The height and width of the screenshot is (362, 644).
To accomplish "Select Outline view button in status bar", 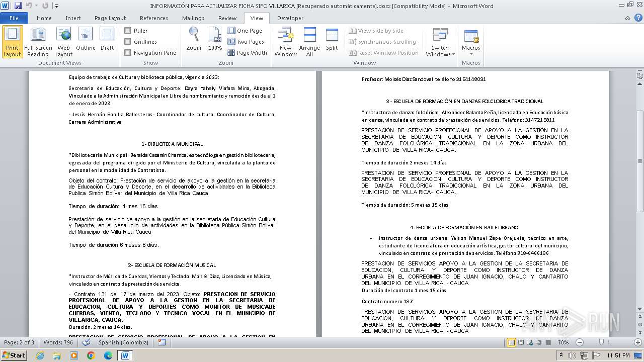I will 539,342.
